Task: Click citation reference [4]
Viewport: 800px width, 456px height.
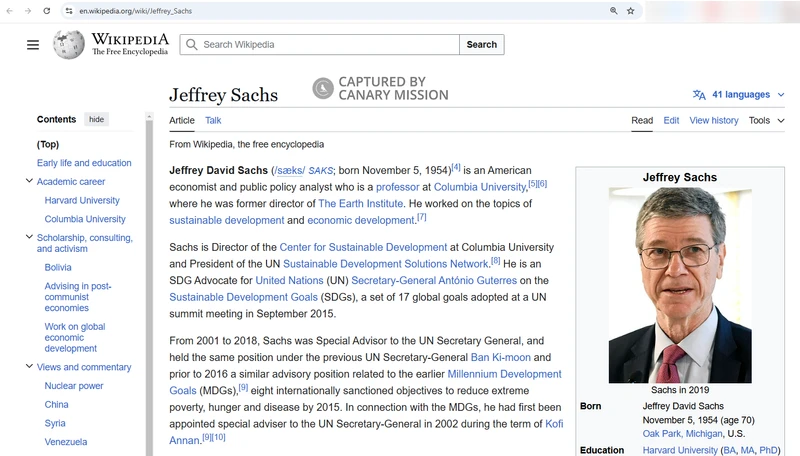Action: pyautogui.click(x=456, y=167)
